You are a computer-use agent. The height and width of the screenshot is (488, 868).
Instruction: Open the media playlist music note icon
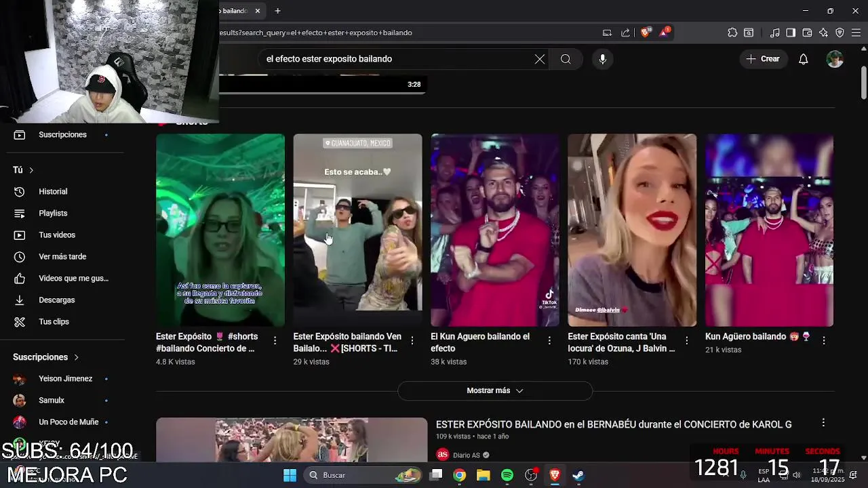tap(775, 33)
